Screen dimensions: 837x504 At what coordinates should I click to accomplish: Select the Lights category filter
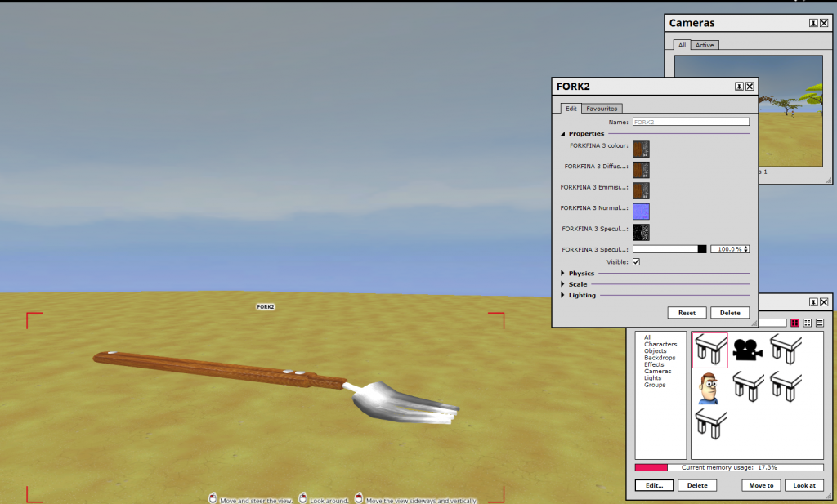[652, 377]
